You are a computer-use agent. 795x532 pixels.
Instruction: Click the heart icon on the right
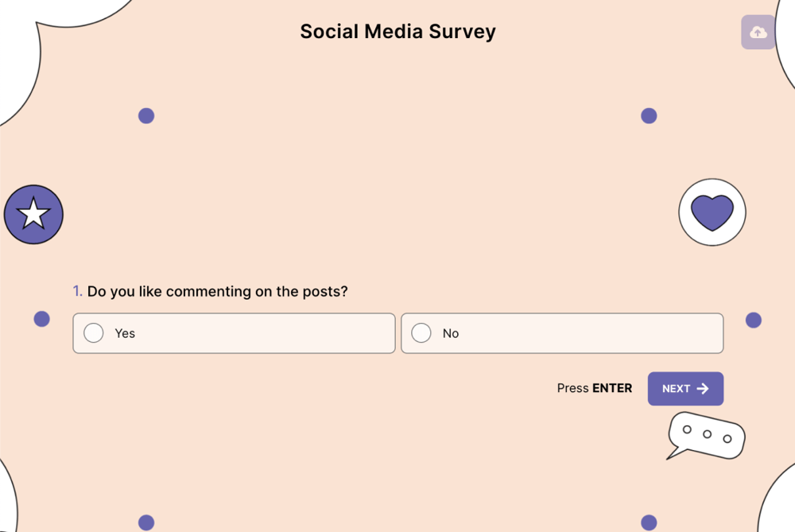[712, 212]
